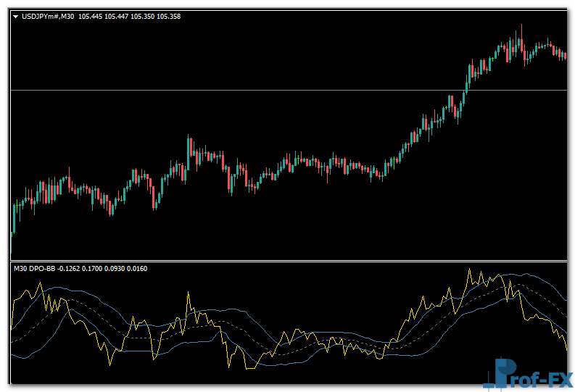Click the divider between chart and indicator window
The image size is (575, 392).
pyautogui.click(x=290, y=261)
